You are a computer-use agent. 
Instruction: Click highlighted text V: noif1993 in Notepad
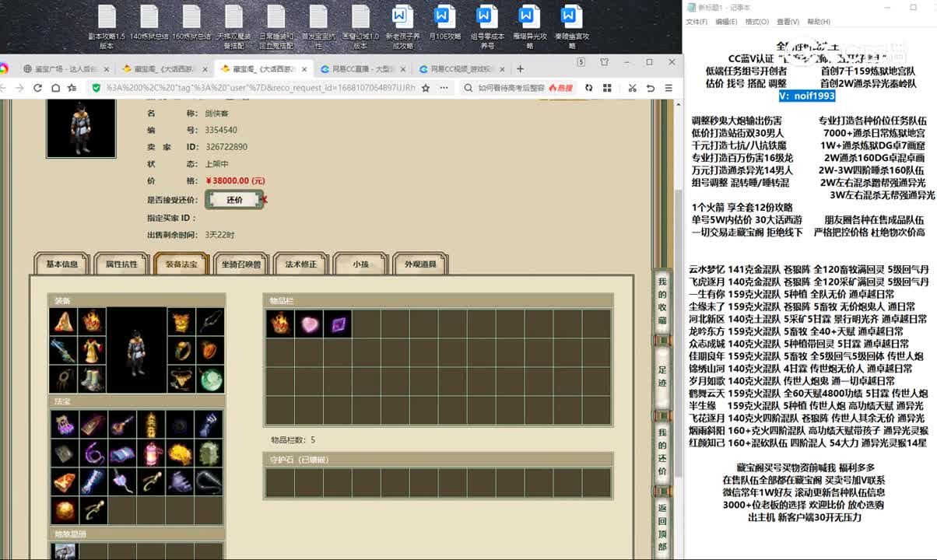pyautogui.click(x=807, y=96)
